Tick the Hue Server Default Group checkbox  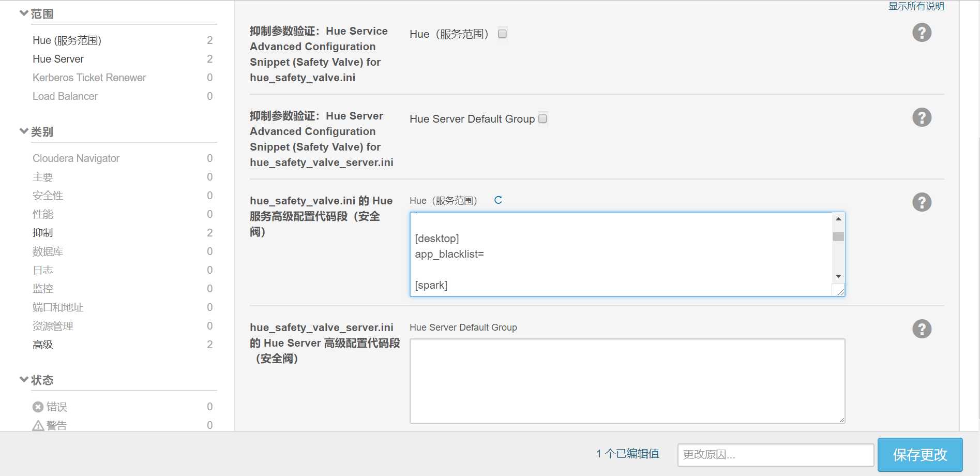(542, 118)
